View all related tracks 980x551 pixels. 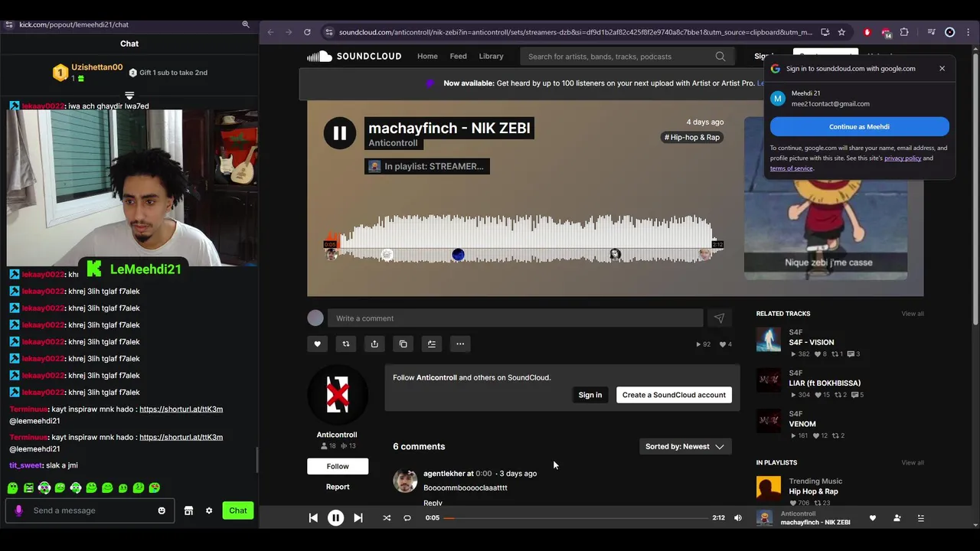coord(913,314)
